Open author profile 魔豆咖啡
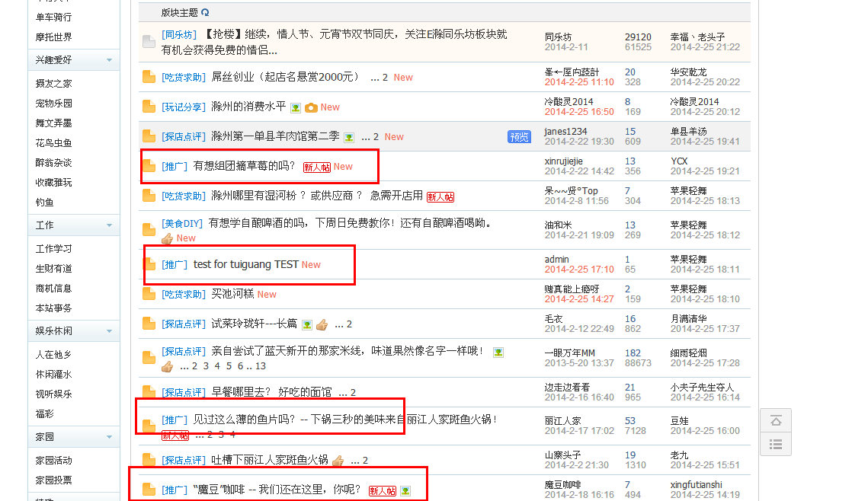868x501 pixels. (562, 485)
